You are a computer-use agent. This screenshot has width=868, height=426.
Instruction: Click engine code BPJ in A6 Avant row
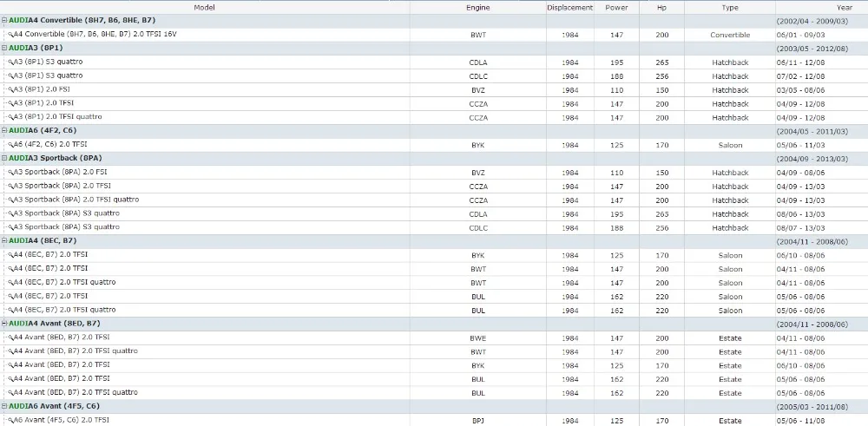[477, 421]
